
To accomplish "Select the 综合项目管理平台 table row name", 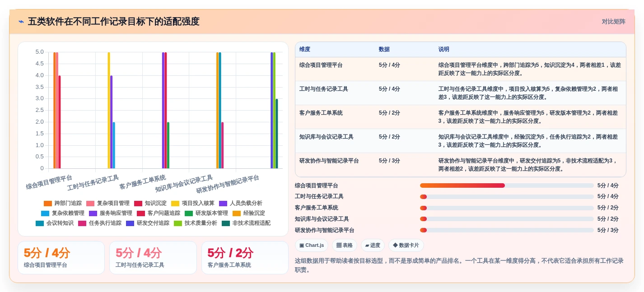I will click(321, 65).
